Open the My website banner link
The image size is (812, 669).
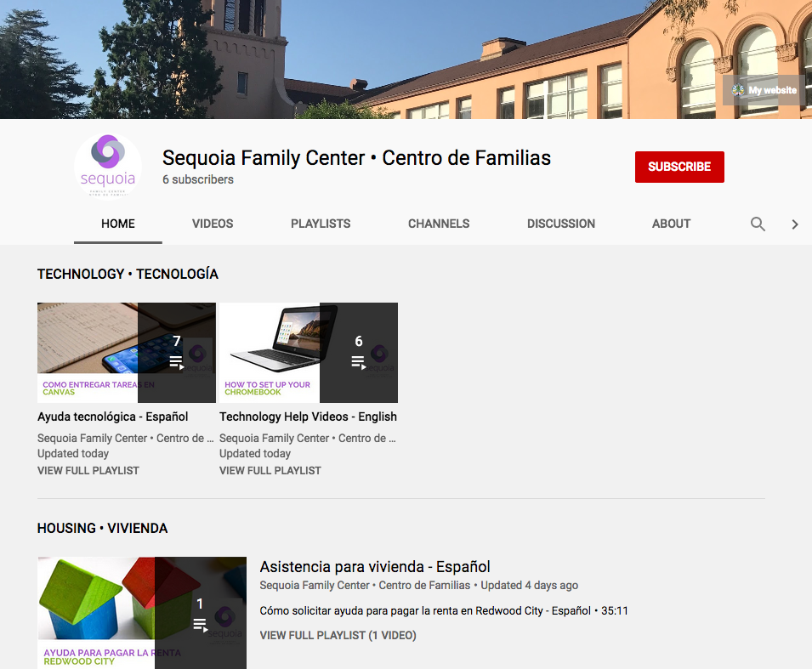pos(764,90)
